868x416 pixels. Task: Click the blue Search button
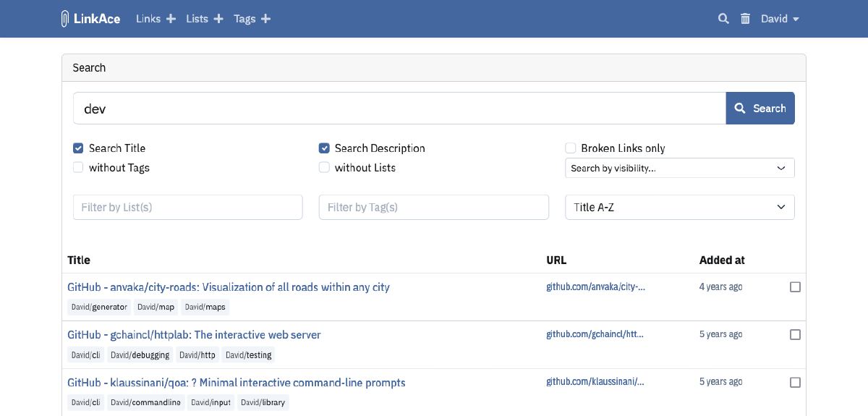[760, 109]
